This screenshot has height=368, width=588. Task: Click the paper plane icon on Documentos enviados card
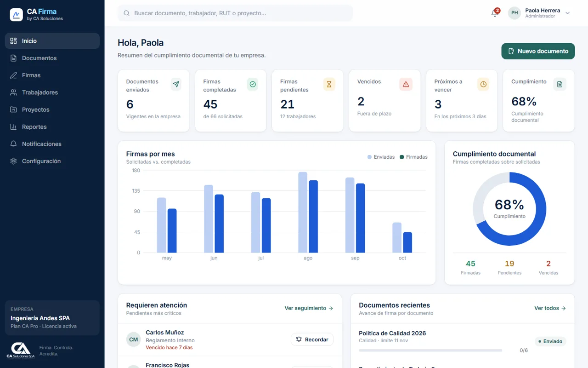(176, 84)
